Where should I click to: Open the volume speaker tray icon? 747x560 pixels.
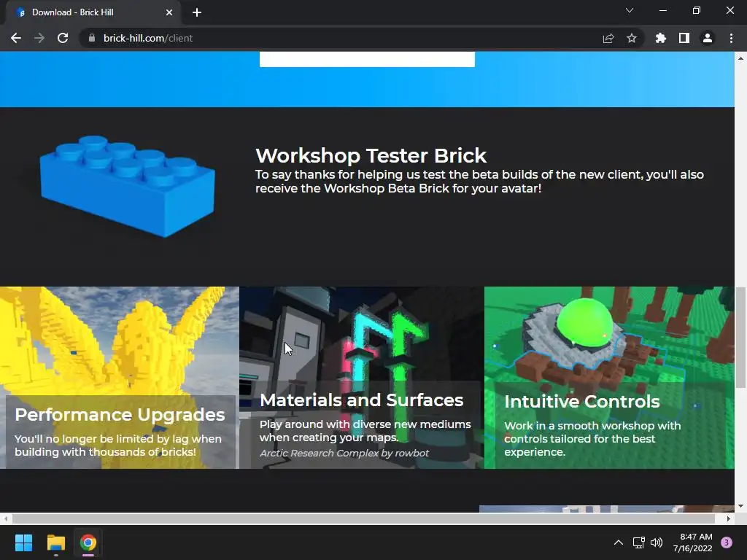(657, 542)
